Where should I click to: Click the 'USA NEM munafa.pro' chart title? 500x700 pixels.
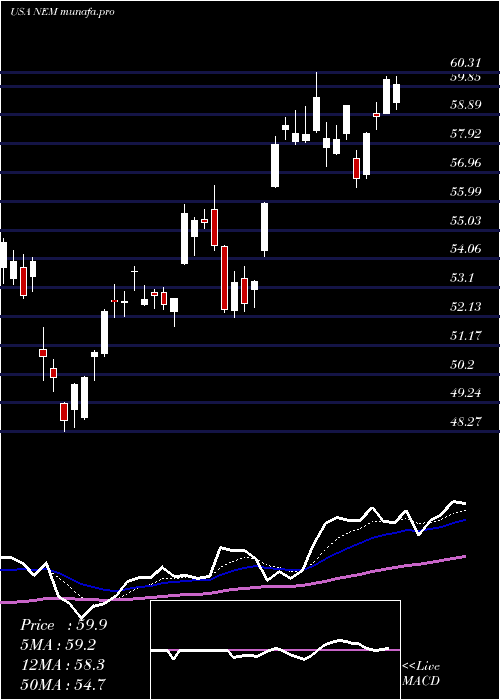tap(62, 12)
